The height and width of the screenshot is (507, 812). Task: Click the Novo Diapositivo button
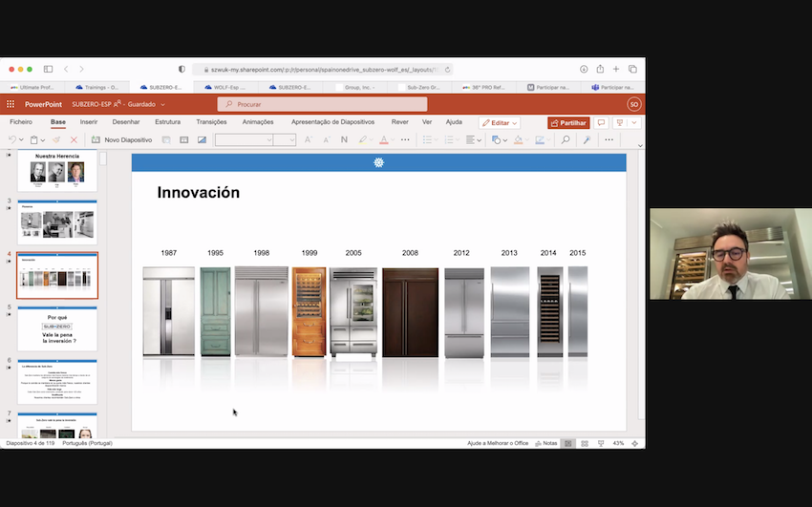point(121,139)
